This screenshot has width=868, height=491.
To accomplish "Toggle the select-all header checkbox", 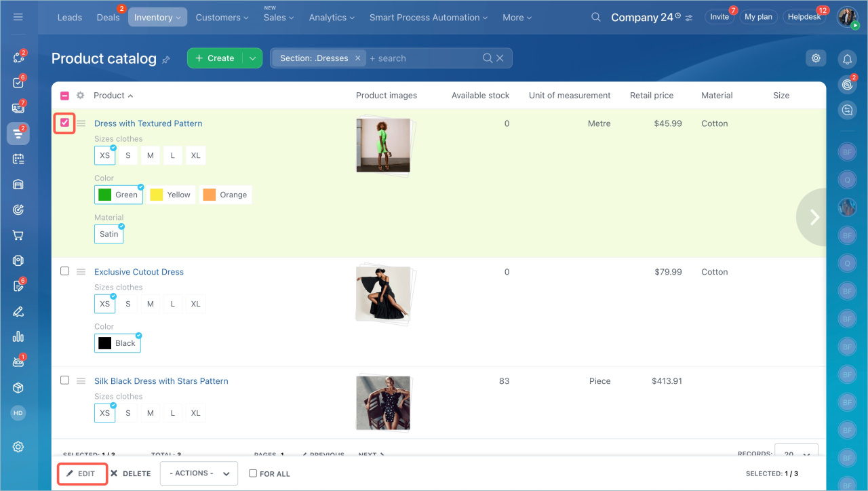I will click(64, 96).
